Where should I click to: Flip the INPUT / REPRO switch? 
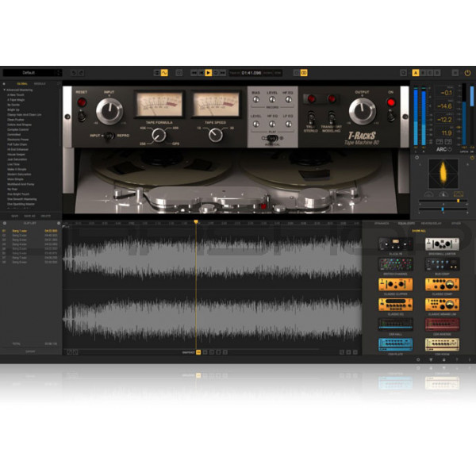tap(109, 136)
